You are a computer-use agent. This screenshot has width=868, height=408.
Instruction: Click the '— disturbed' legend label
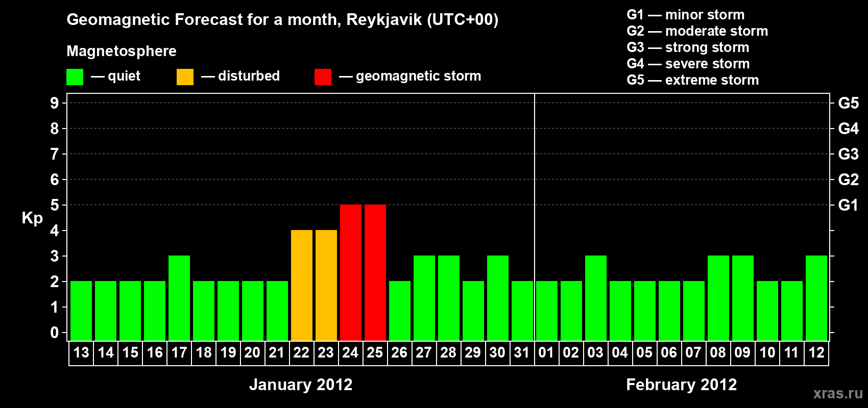(241, 76)
